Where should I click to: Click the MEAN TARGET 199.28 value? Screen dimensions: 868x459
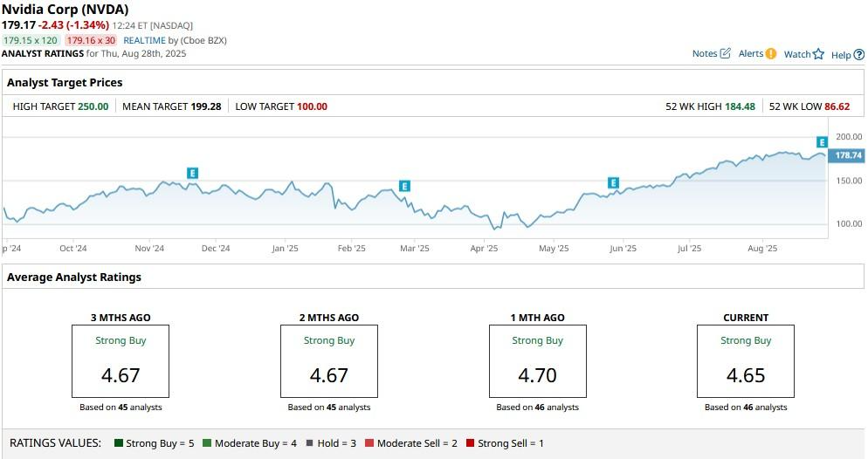click(x=206, y=106)
